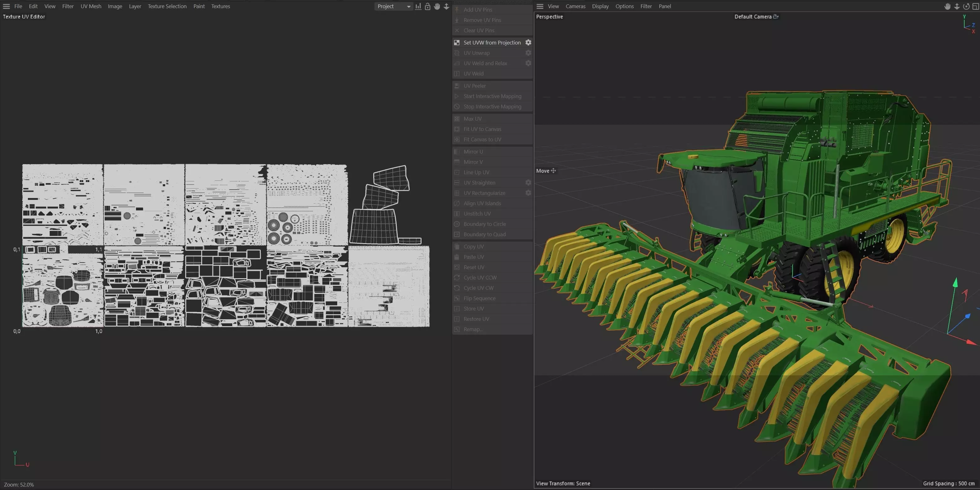
Task: Open the Panel menu in viewport
Action: (665, 6)
